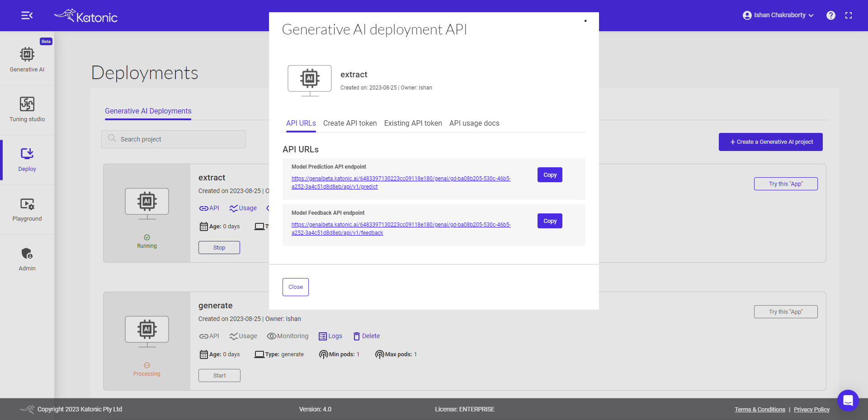868x420 pixels.
Task: Click the Age calendar icon of generate
Action: point(204,354)
